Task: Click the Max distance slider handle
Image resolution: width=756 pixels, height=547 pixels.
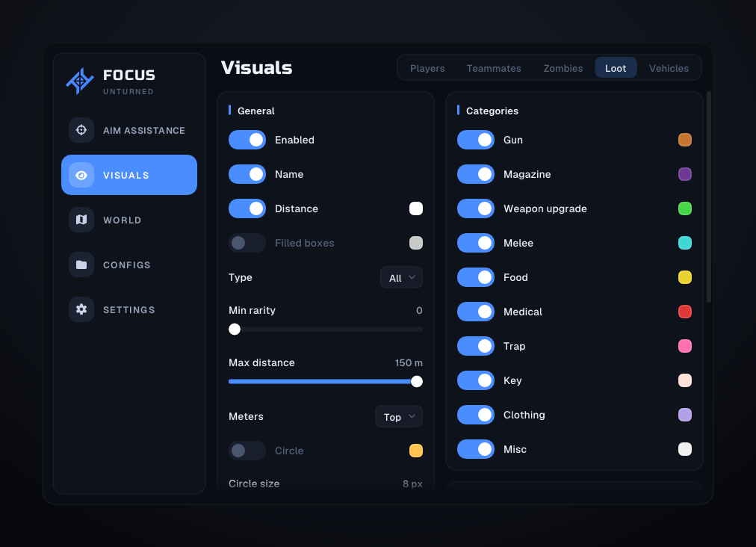Action: pos(417,382)
